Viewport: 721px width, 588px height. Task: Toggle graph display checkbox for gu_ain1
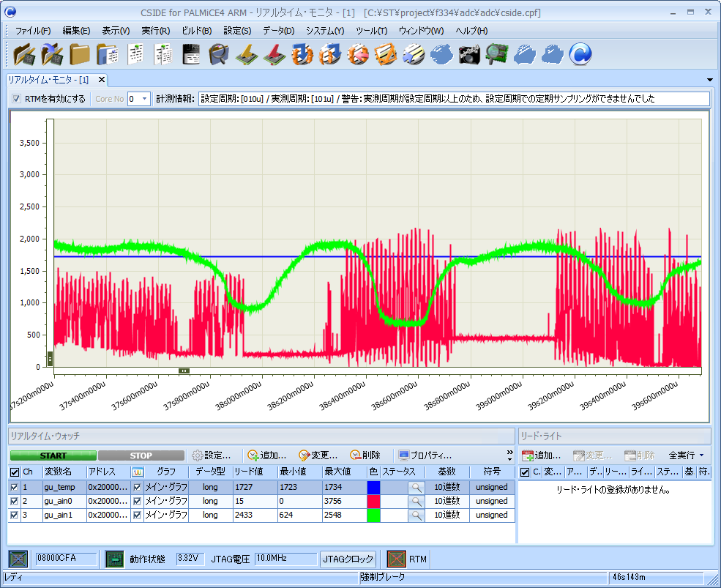click(137, 516)
